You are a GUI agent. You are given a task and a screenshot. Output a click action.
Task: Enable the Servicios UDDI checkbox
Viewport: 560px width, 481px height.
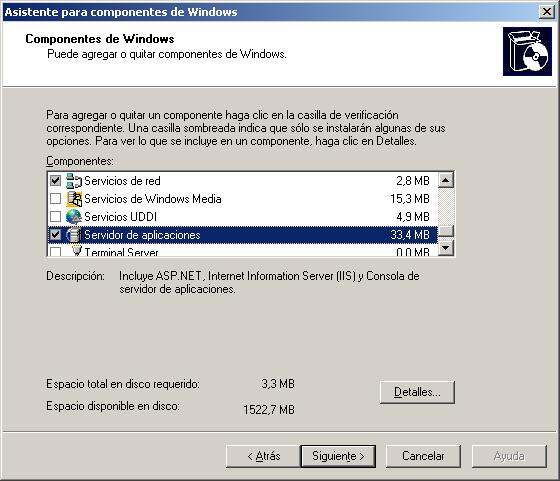tap(55, 216)
